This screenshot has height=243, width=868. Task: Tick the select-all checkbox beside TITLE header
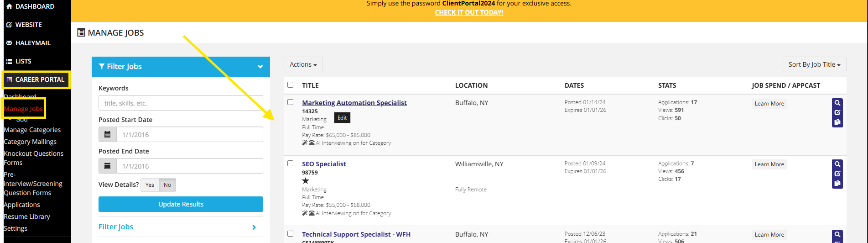(x=291, y=85)
